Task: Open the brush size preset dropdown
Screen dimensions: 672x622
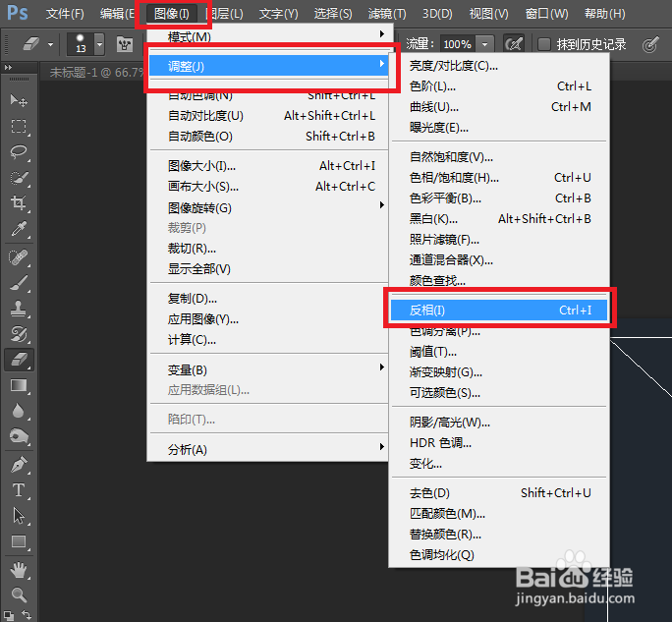Action: 99,43
